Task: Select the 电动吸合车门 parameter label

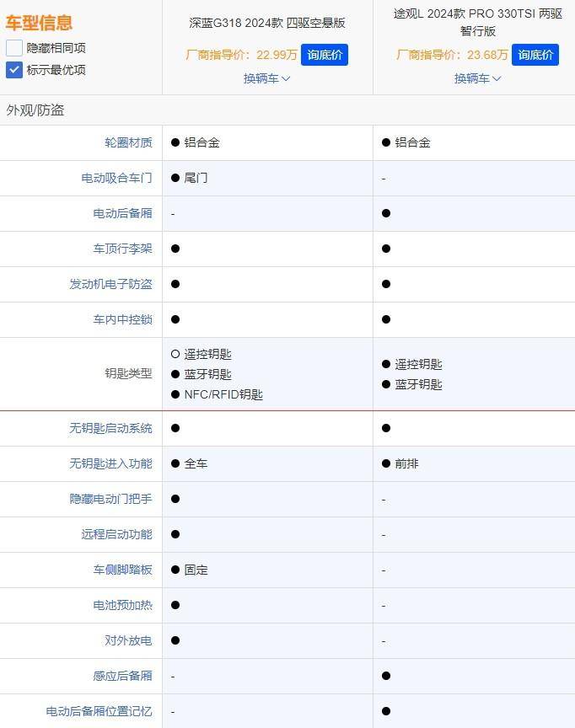Action: pos(116,179)
